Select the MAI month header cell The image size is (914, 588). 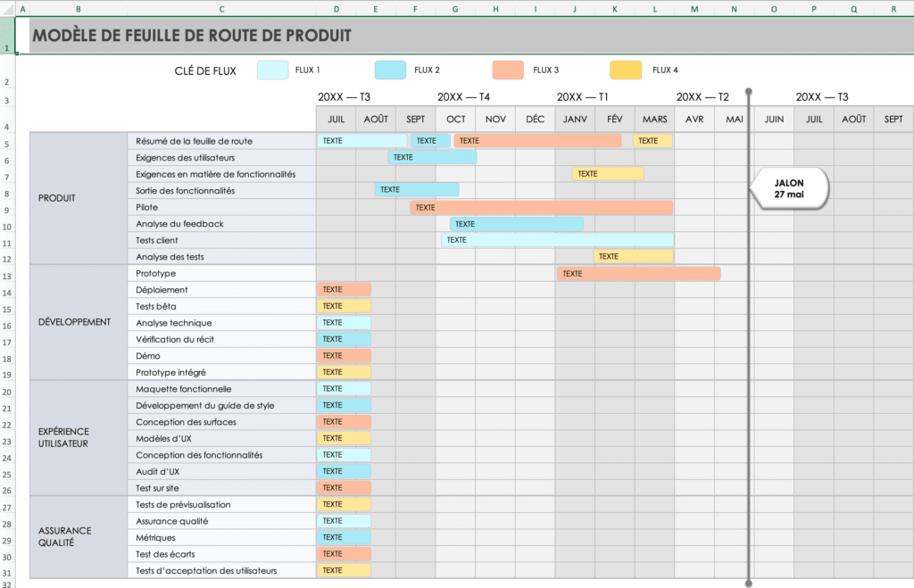tap(734, 120)
